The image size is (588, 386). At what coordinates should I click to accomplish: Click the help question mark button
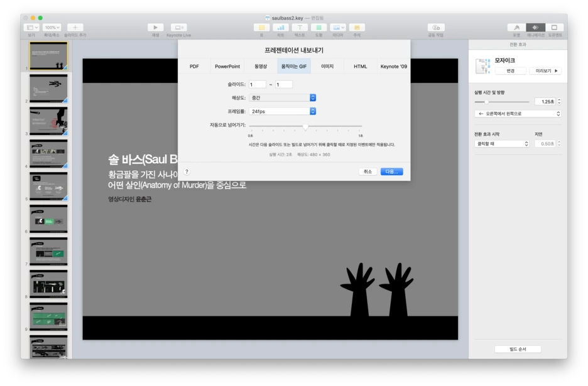[x=187, y=171]
